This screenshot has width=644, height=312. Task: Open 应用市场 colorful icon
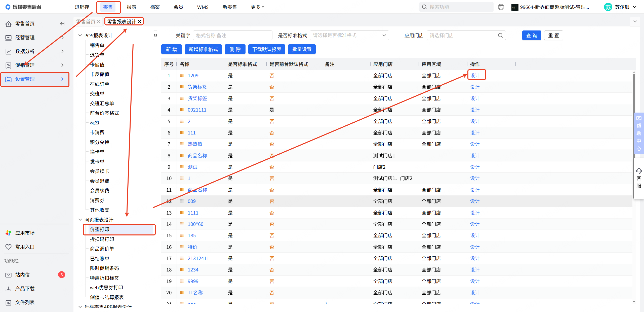click(x=9, y=233)
